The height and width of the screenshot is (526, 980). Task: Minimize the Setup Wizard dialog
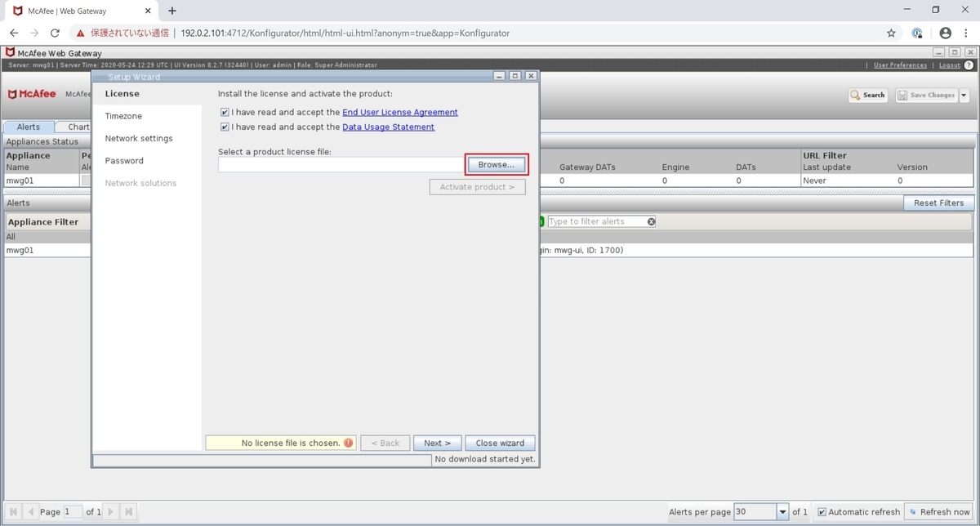(500, 76)
